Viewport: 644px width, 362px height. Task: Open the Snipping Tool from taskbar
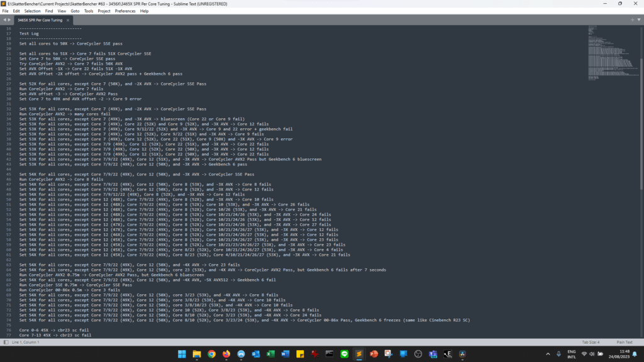389,354
